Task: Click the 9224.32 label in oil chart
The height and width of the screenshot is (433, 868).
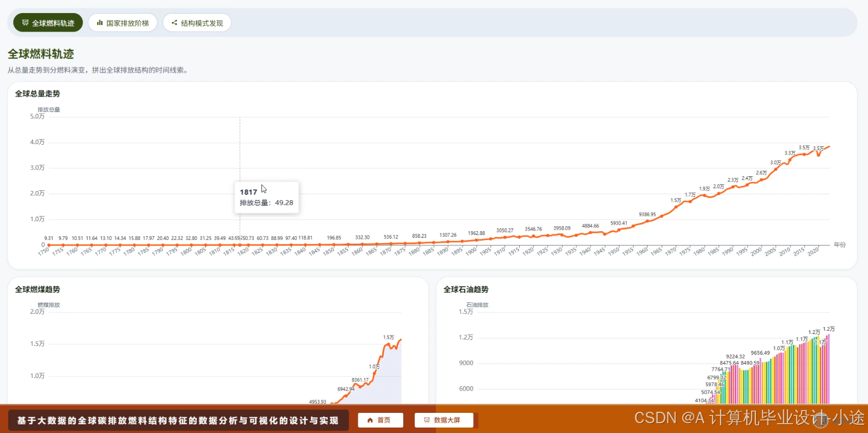Action: pyautogui.click(x=735, y=356)
